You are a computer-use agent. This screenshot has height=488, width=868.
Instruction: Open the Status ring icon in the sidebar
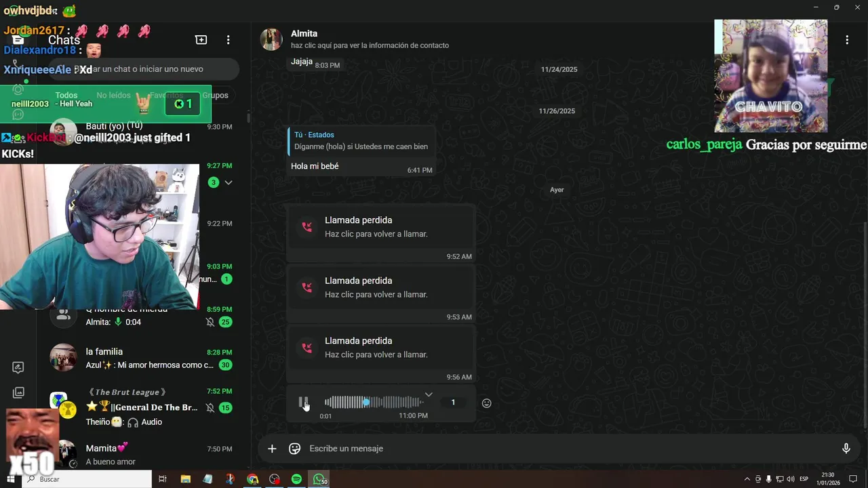click(x=18, y=89)
